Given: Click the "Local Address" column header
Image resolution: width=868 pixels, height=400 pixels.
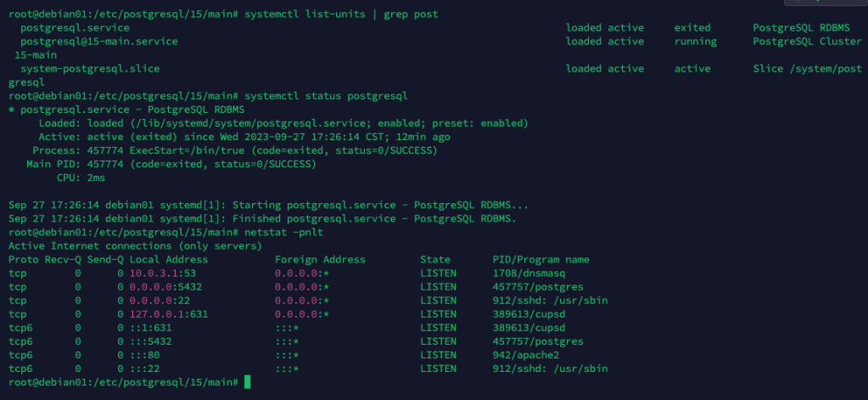Looking at the screenshot, I should (x=168, y=260).
